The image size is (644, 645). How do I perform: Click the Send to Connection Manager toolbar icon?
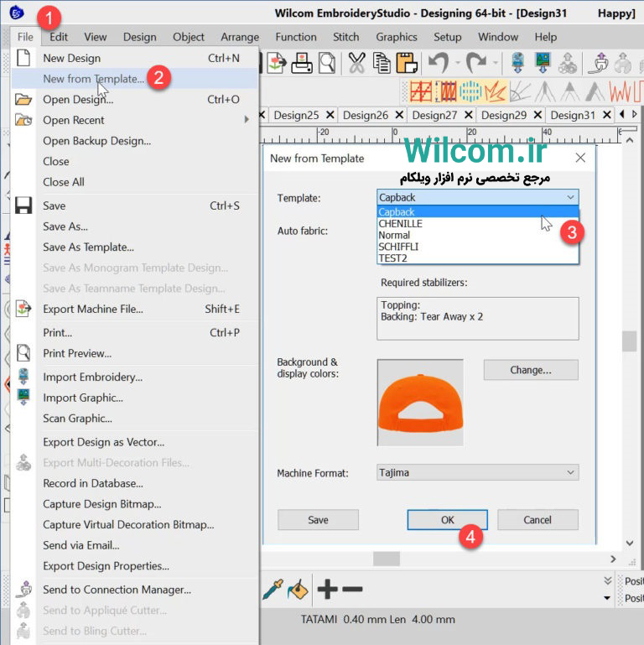[599, 63]
